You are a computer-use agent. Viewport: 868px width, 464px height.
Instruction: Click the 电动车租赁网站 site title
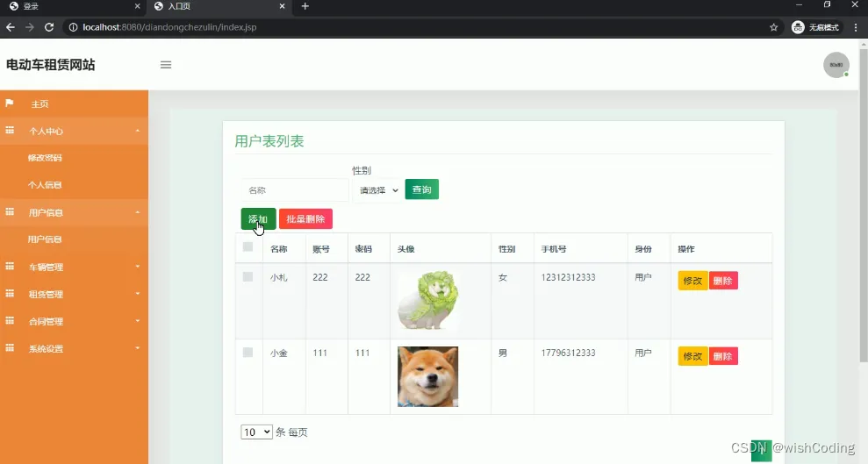coord(50,65)
